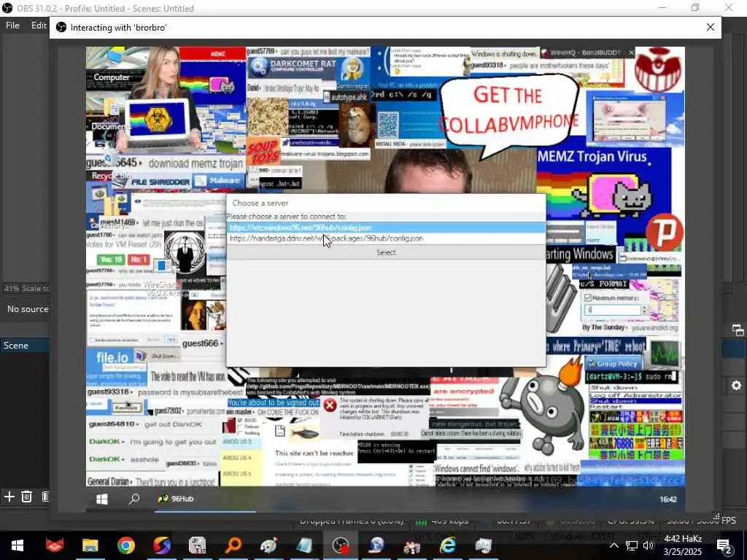Open the playing-card game taskbar icon
Viewport: 747px width, 560px height.
[x=197, y=545]
